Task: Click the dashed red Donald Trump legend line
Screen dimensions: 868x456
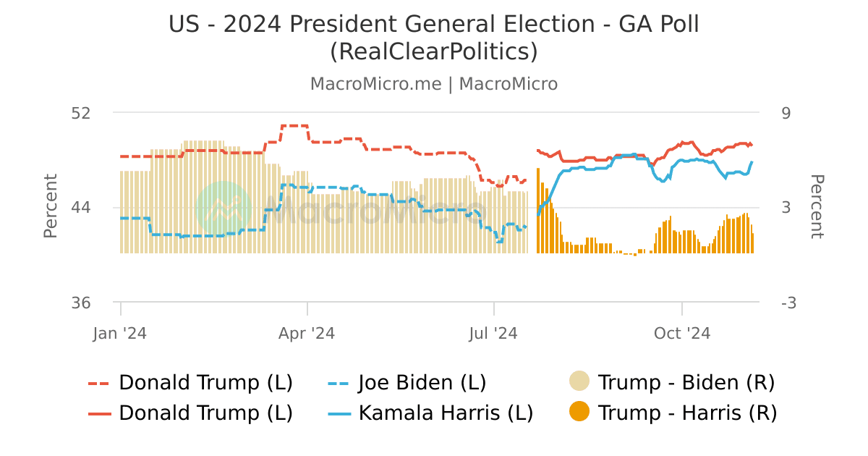Action: tap(100, 382)
